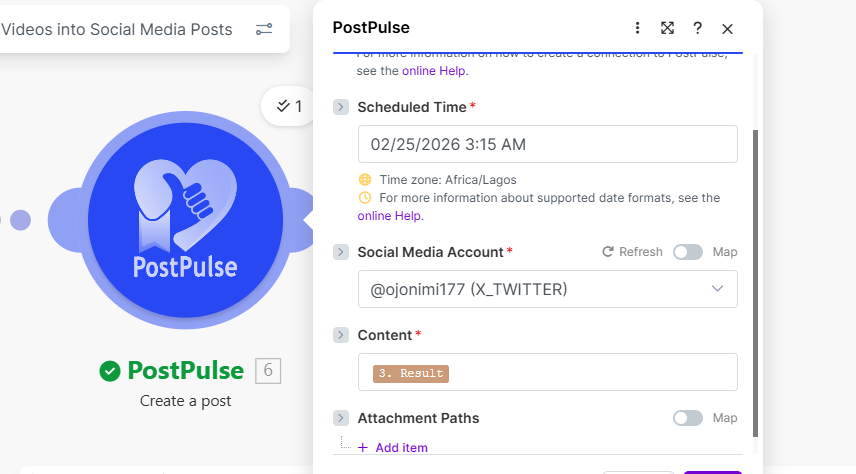Viewport: 856px width, 474px height.
Task: Click the Refresh icon for Social Media Account
Action: (607, 252)
